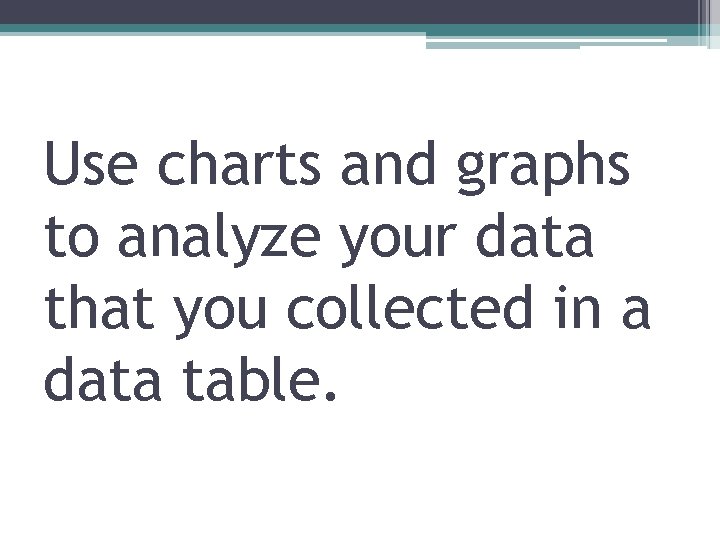Select the word "table" in the last line
720x540 pixels.
pos(249,378)
